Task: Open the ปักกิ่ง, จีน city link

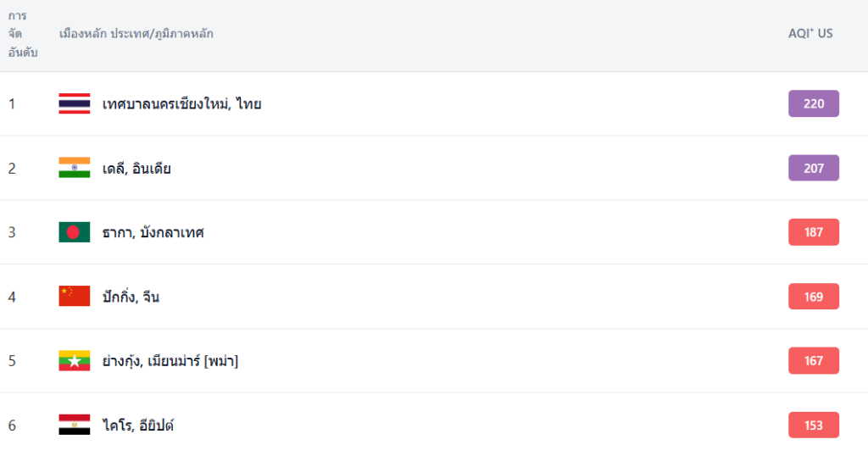Action: (x=131, y=297)
